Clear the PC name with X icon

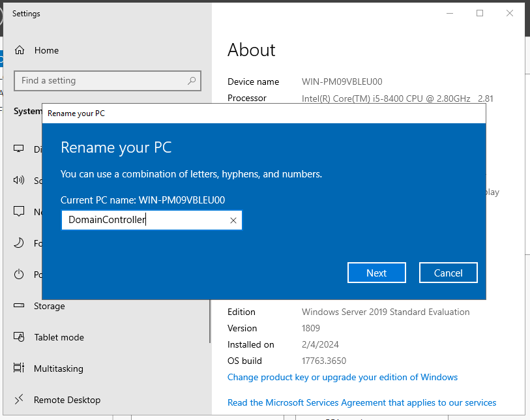click(233, 220)
